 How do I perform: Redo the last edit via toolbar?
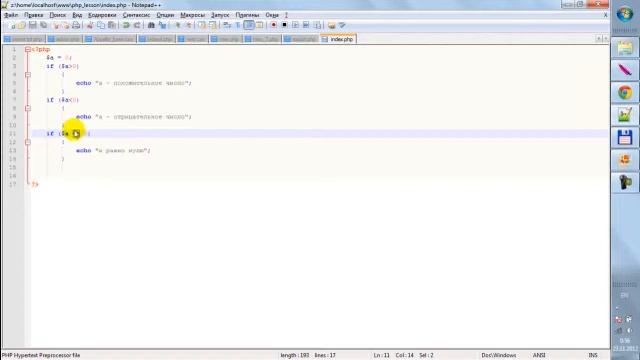(x=137, y=25)
